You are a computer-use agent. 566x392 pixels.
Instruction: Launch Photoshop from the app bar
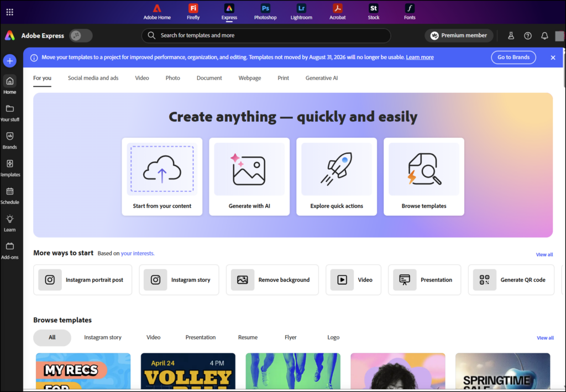pyautogui.click(x=265, y=12)
